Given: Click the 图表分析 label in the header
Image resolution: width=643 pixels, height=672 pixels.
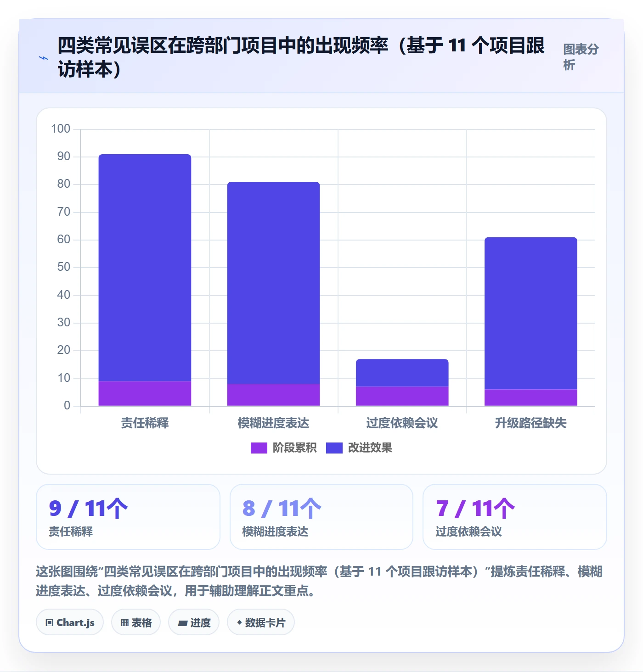Looking at the screenshot, I should click(581, 57).
